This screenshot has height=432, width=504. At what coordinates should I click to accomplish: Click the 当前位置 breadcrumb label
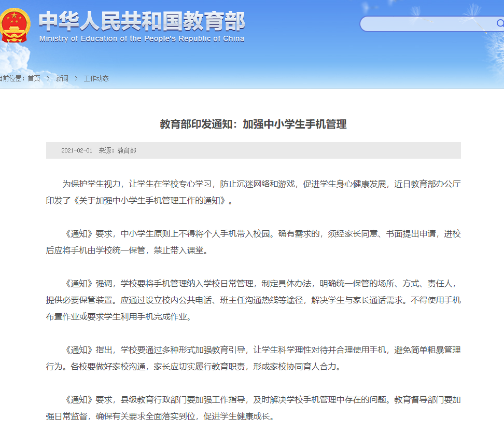click(x=11, y=78)
